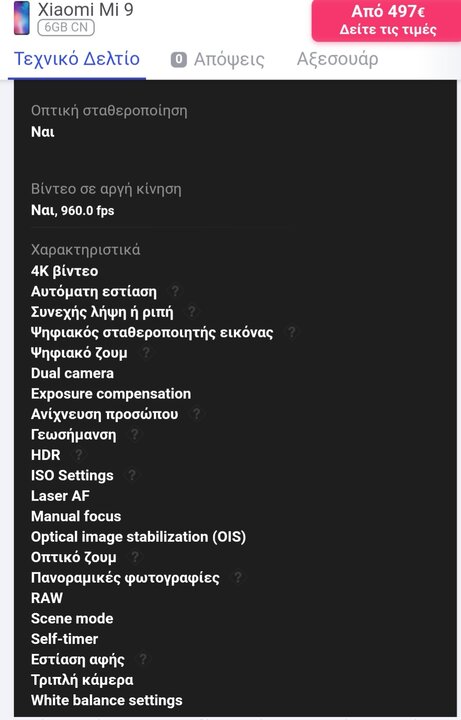Open the Αξεσουάρ tab
Viewport: 461px width, 720px height.
tap(337, 59)
